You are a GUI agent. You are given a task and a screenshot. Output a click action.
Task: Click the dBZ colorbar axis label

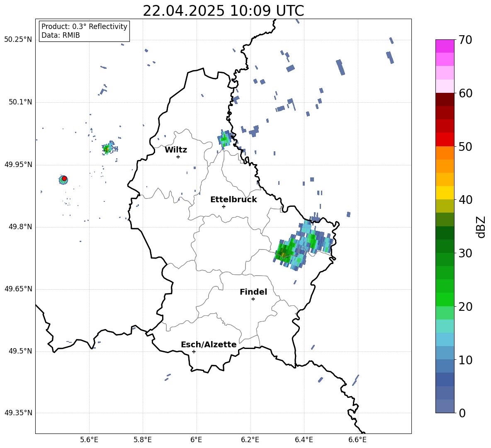click(481, 227)
